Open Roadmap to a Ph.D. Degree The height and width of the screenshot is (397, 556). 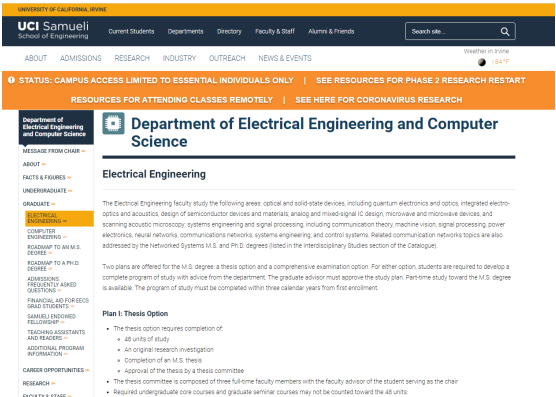coord(53,266)
